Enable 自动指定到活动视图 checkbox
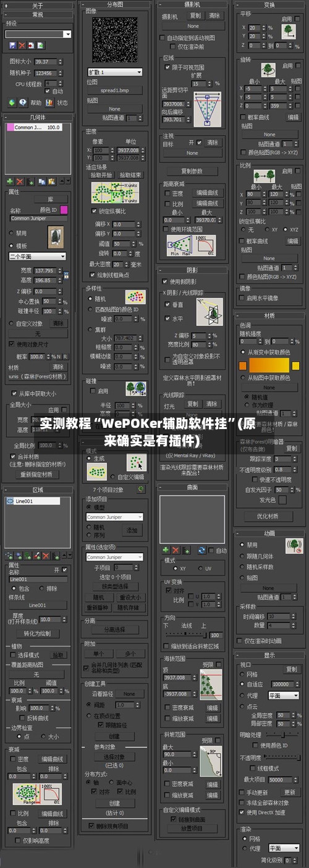This screenshot has width=309, height=868. click(163, 37)
